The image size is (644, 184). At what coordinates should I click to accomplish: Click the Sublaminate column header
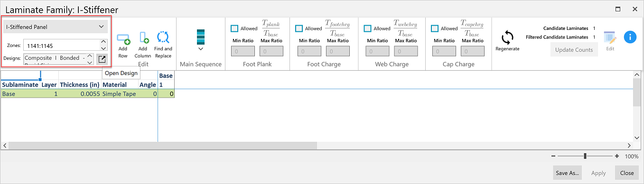[x=20, y=84]
